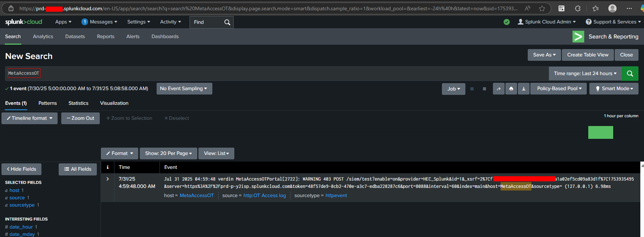Click the Close button
Screen dimensions: 644x237
pos(626,55)
